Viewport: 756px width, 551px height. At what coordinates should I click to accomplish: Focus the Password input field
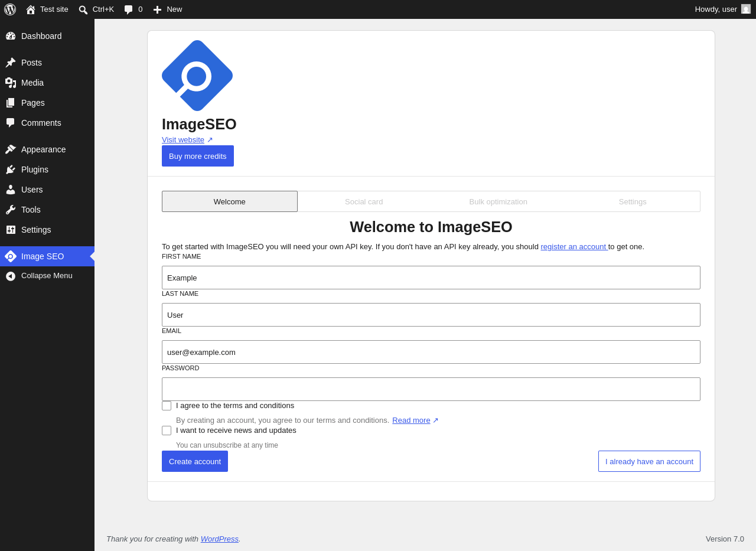point(431,389)
